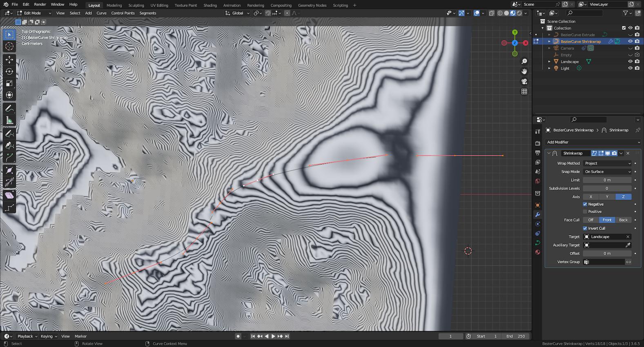Toggle camera view icon in viewport

524,81
